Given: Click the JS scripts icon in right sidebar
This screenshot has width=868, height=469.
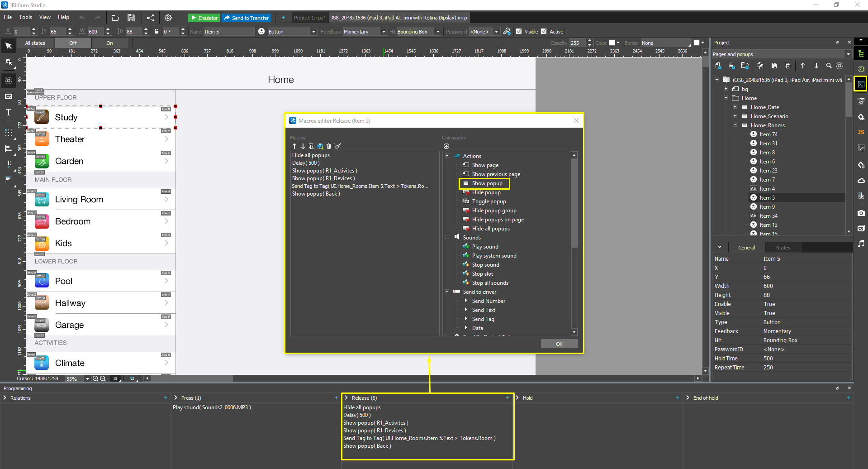Looking at the screenshot, I should [x=861, y=132].
